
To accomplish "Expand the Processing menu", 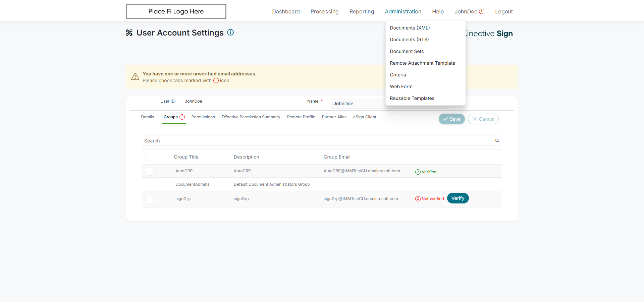I will click(x=324, y=11).
